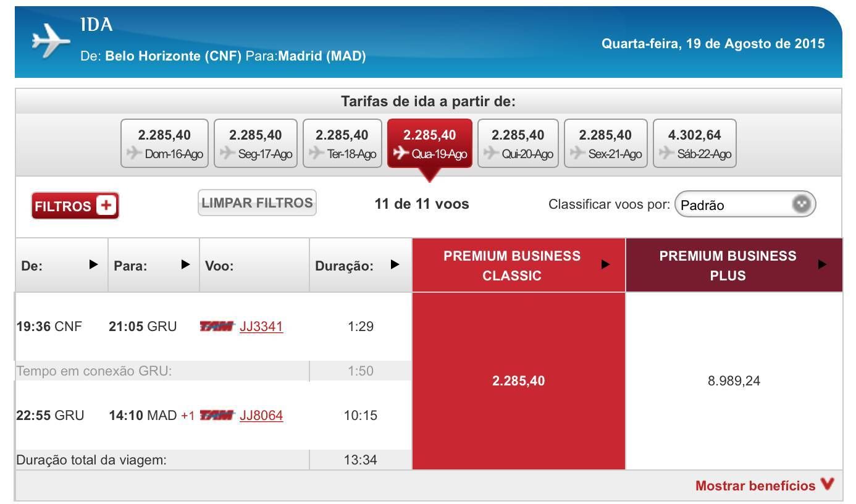Click the TAM logo next to JJ3341

pyautogui.click(x=217, y=327)
